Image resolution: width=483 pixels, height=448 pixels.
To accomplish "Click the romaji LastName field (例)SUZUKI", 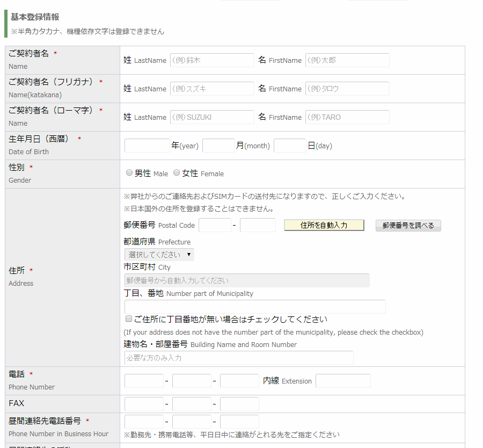I will pyautogui.click(x=212, y=117).
